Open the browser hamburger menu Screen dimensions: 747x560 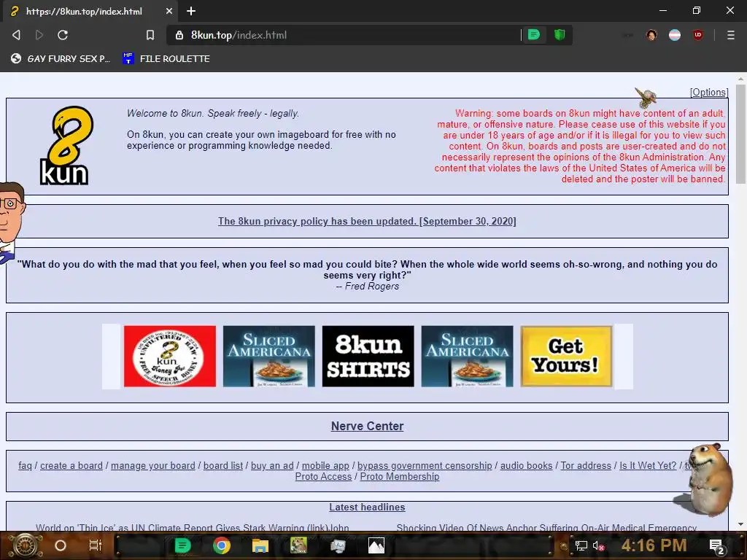click(731, 35)
